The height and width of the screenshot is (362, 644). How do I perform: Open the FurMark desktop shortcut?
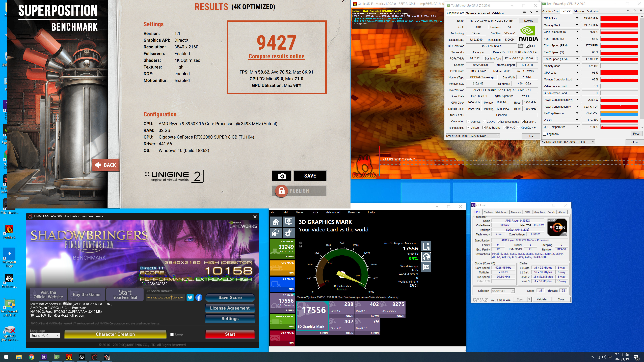coord(9,232)
